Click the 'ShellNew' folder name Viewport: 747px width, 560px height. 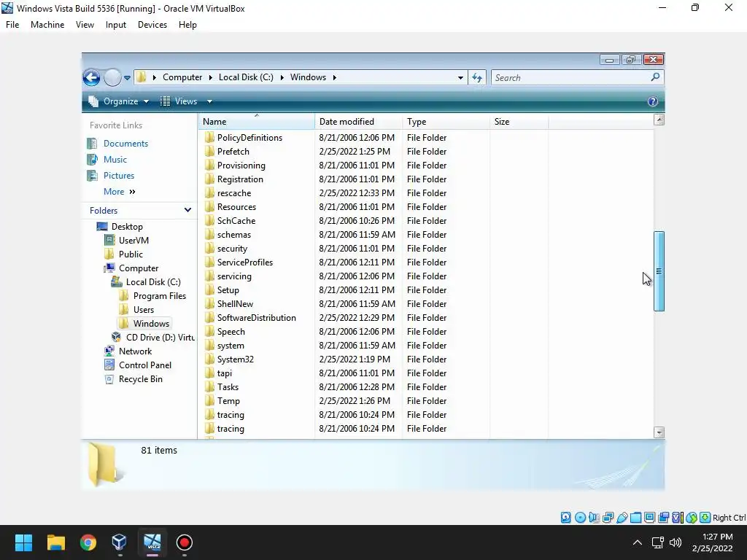tap(236, 304)
